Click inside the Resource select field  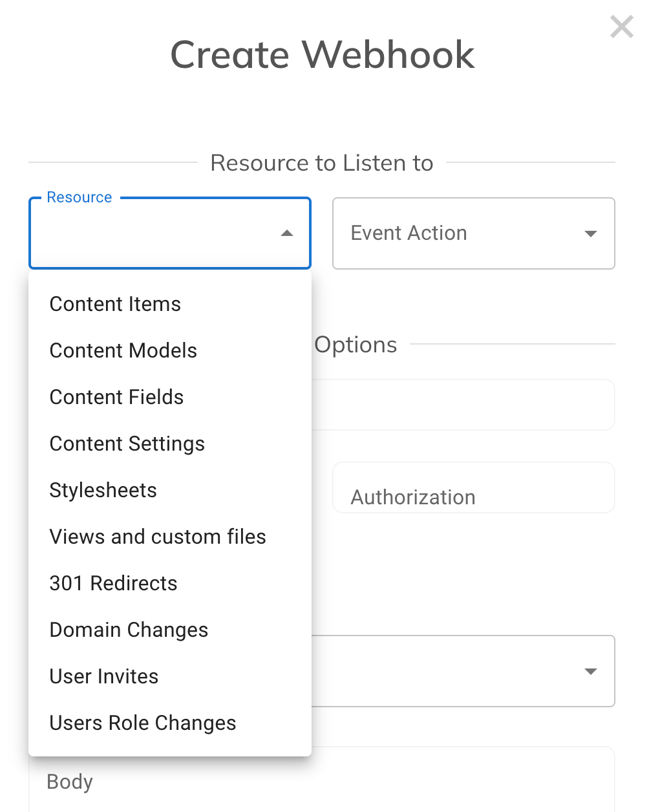point(155,233)
